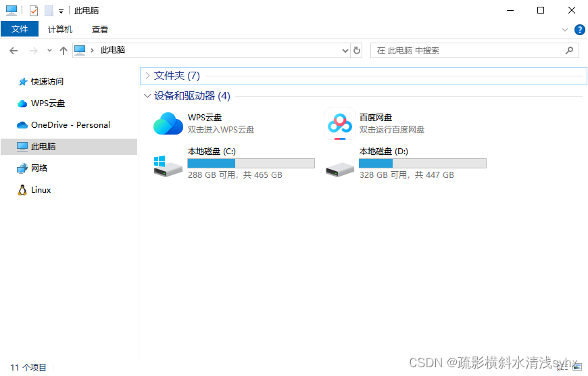Expand the ribbon chevron
Screen dimensions: 588x376
565,30
